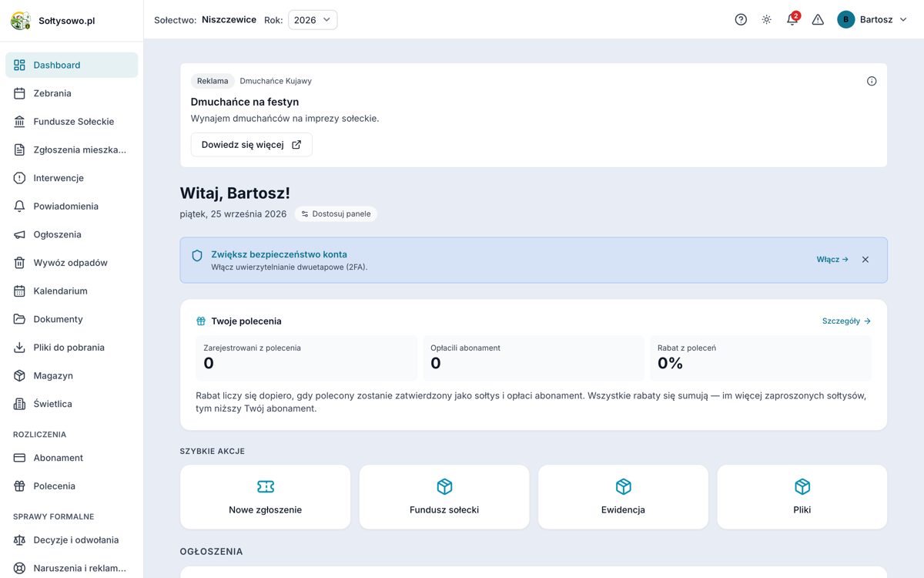Go to Decyzje i odwołania

point(72,540)
